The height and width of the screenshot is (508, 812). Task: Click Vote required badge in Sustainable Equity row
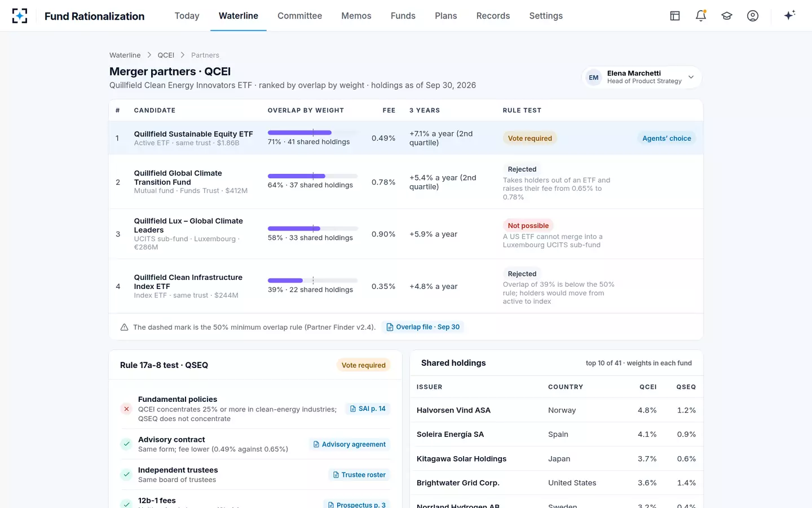click(x=530, y=138)
